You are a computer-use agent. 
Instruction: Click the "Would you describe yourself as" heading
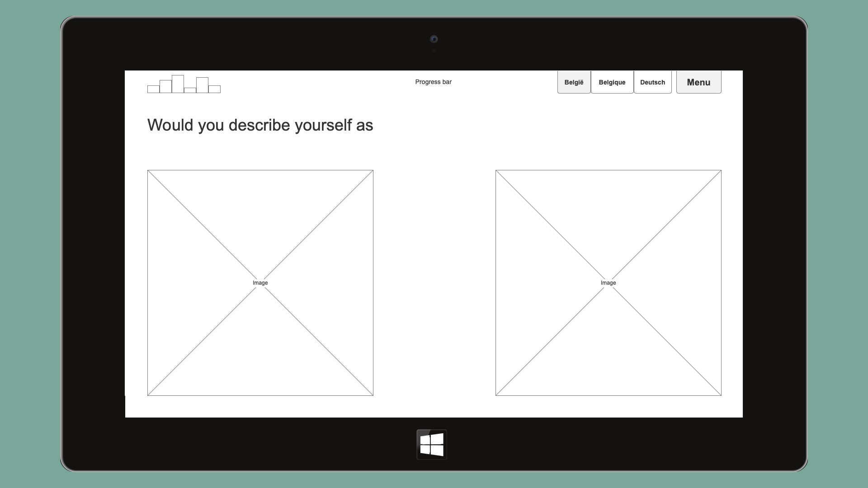click(x=260, y=125)
